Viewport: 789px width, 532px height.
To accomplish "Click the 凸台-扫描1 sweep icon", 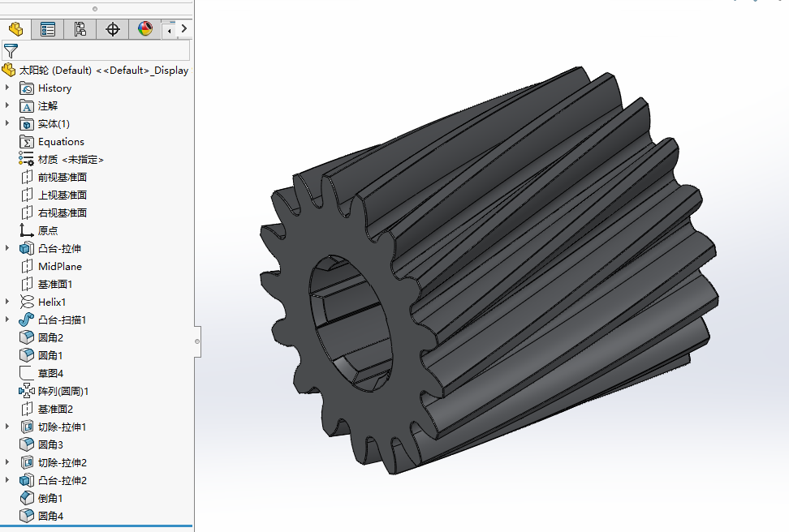I will [27, 320].
